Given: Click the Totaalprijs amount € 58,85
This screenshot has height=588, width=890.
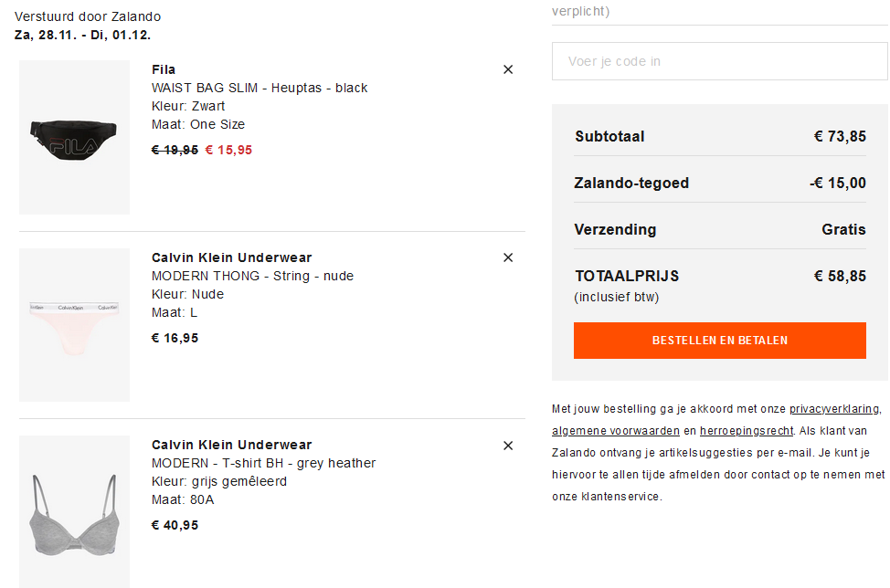Looking at the screenshot, I should click(x=840, y=276).
